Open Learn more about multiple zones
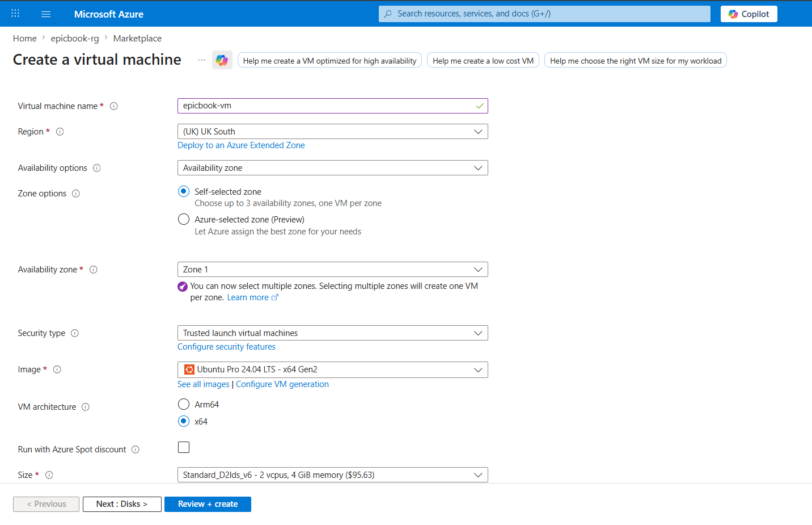 [x=253, y=297]
